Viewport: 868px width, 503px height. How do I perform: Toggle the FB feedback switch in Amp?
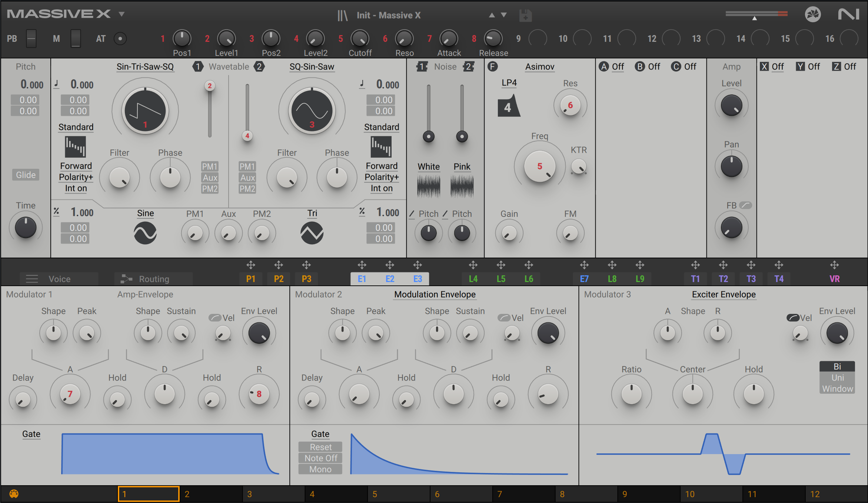click(x=745, y=205)
